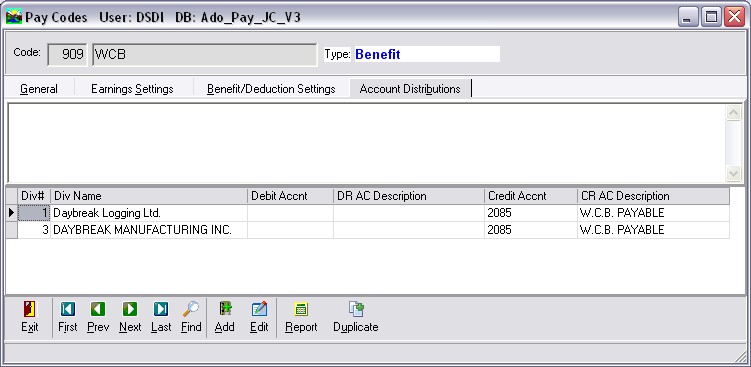Jump to the Last record icon
Image resolution: width=751 pixels, height=367 pixels.
pos(161,309)
